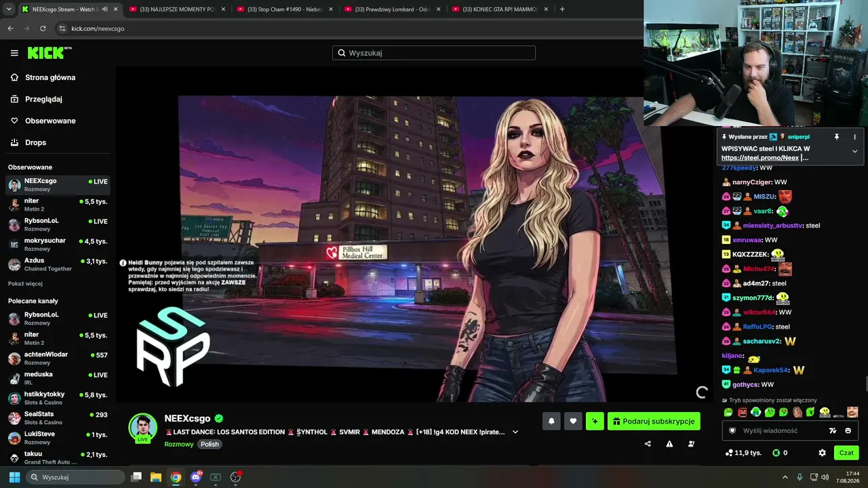Screen dimensions: 868x488
Task: Toggle notification bell for NEEXcsgo
Action: point(551,421)
